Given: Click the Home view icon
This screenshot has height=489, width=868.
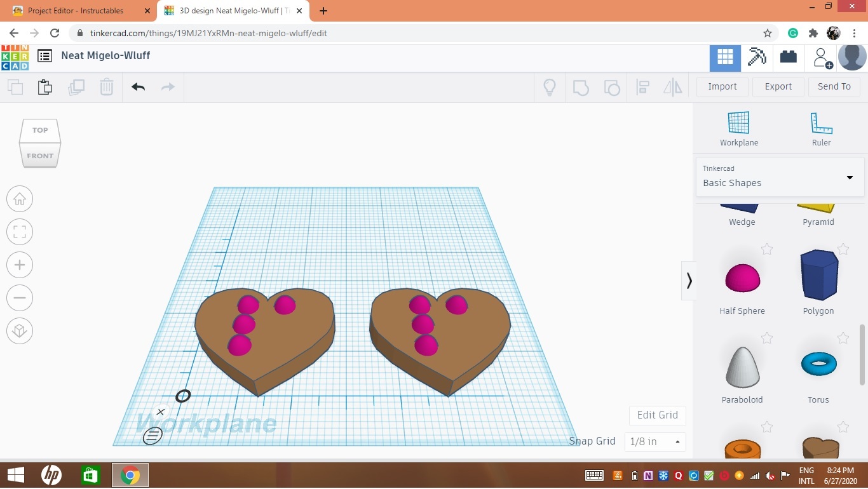Looking at the screenshot, I should tap(20, 199).
